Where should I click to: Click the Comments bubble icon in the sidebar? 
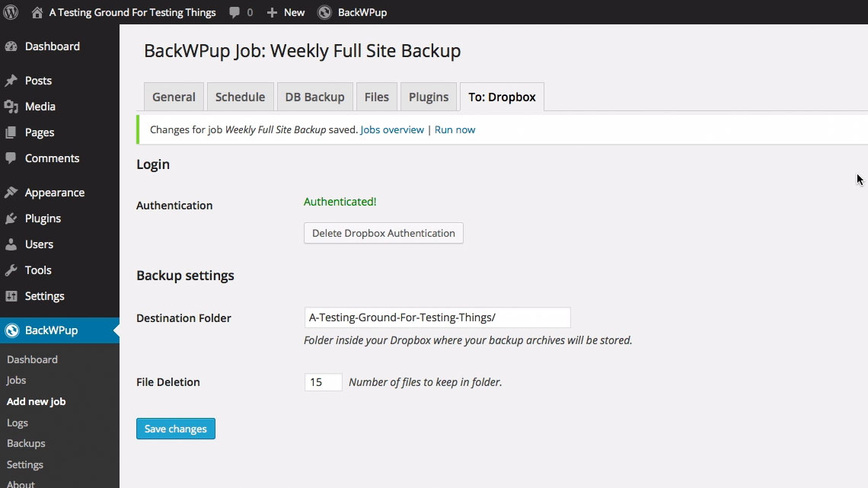pos(11,158)
